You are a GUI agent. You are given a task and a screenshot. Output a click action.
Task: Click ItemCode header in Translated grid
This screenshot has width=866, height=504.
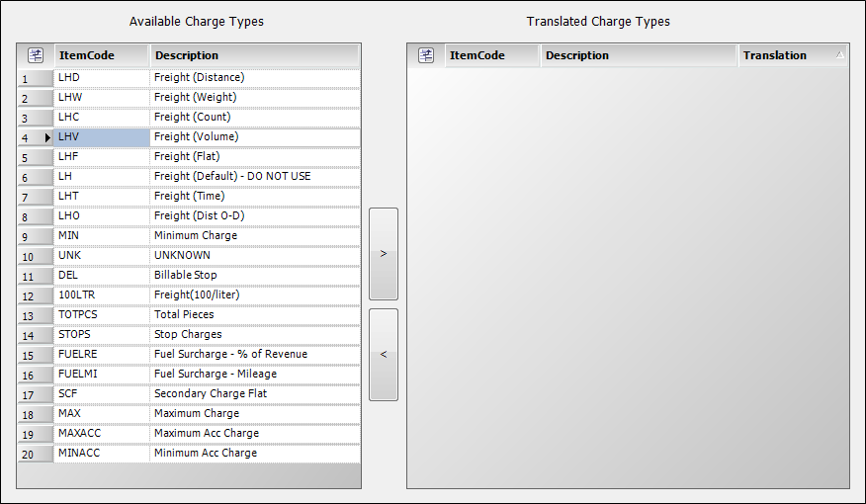491,55
